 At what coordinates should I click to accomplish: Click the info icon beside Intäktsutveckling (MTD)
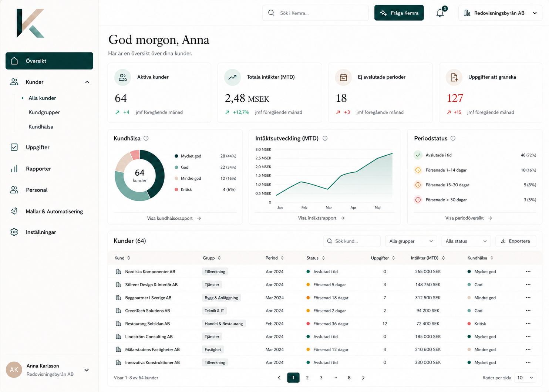tap(325, 138)
